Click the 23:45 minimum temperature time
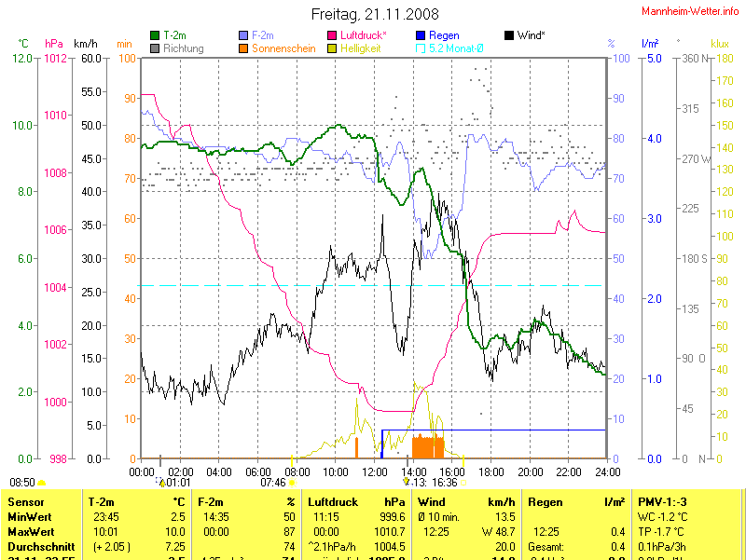746x560 pixels. coord(106,517)
